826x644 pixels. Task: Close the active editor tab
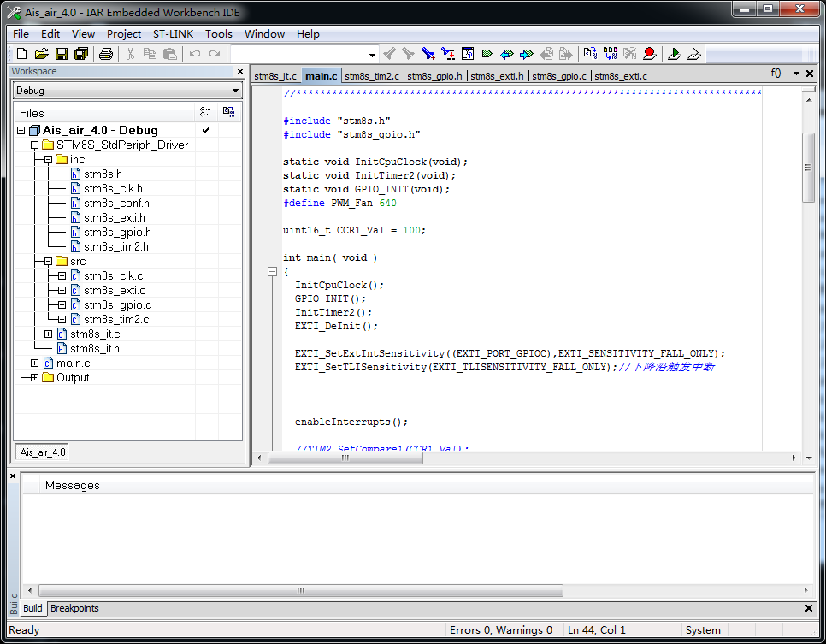point(811,74)
